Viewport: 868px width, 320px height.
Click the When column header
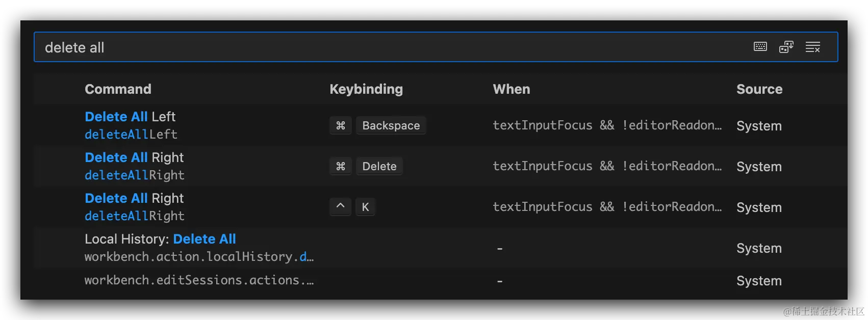coord(512,89)
